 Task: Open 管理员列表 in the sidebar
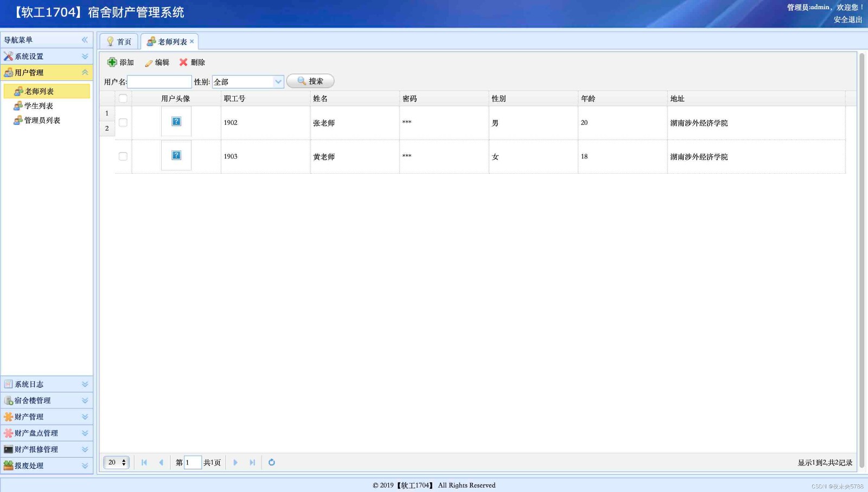pos(42,121)
